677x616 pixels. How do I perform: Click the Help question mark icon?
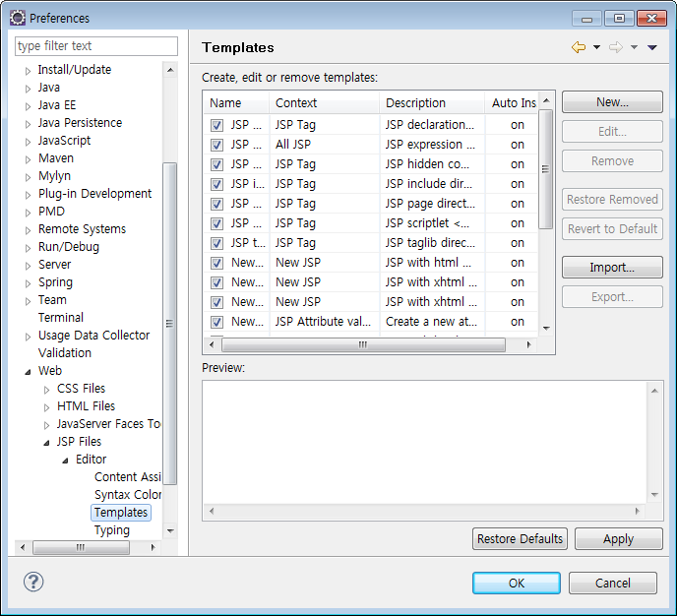[33, 583]
